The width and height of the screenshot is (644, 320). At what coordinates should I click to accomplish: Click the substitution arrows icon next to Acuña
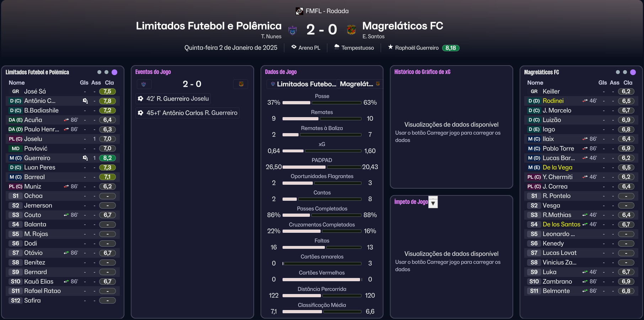[x=66, y=120]
